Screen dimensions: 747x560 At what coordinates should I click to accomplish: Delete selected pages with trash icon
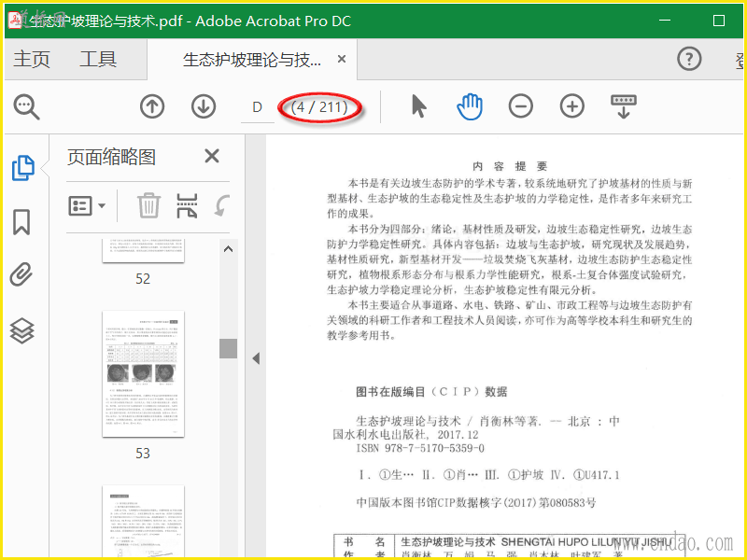[x=148, y=205]
